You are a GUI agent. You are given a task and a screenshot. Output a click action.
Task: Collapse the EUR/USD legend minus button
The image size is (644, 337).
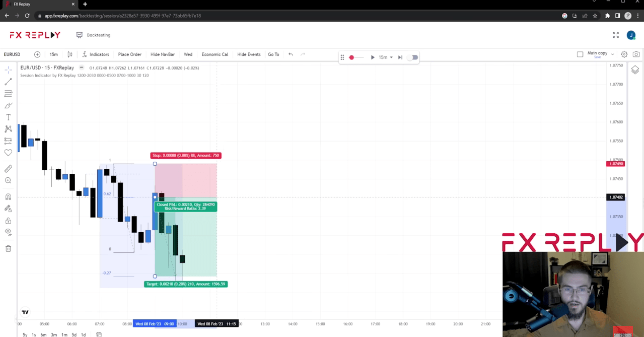82,68
